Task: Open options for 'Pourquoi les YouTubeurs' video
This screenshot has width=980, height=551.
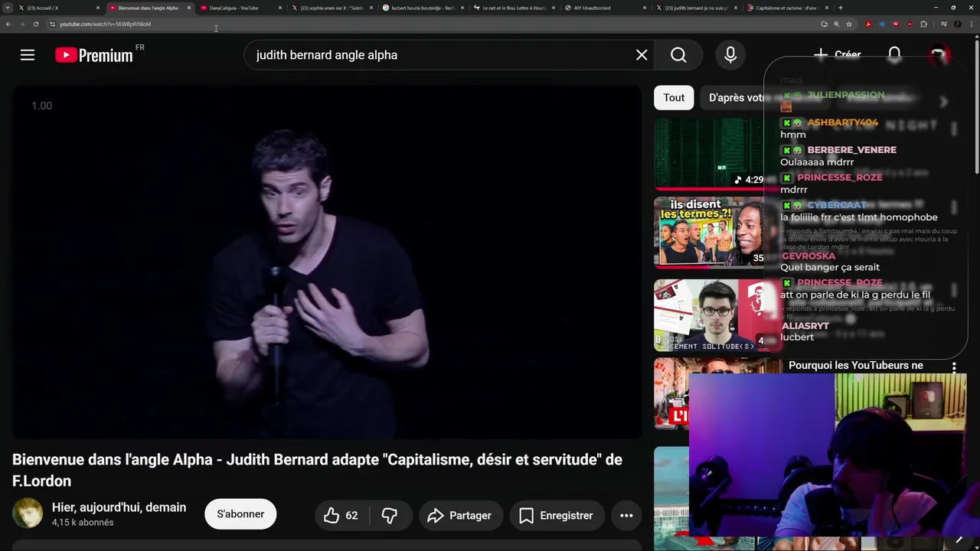Action: [954, 367]
